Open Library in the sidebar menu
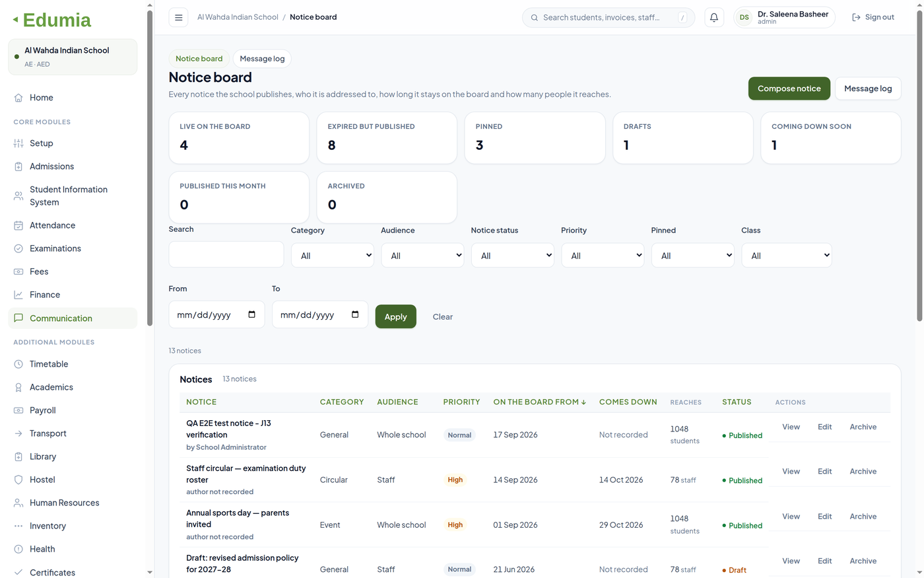 coord(73,456)
